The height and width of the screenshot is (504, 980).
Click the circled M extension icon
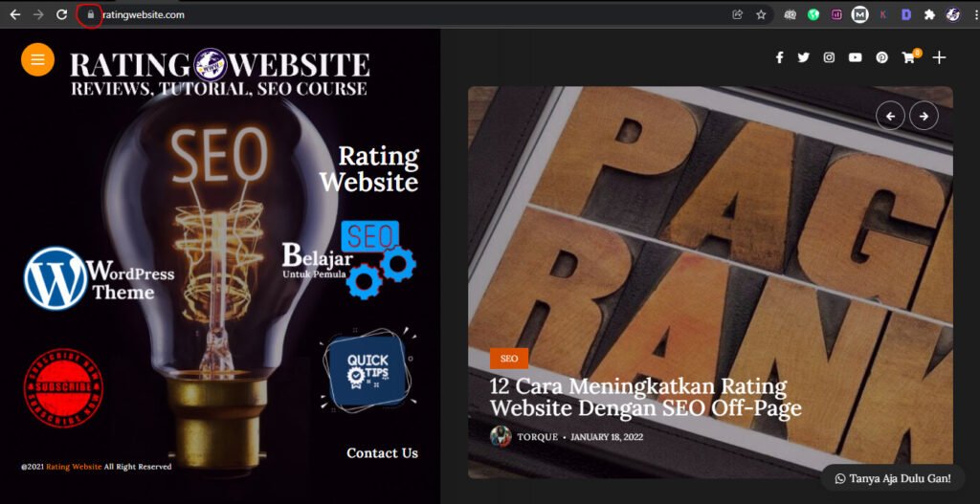[860, 14]
